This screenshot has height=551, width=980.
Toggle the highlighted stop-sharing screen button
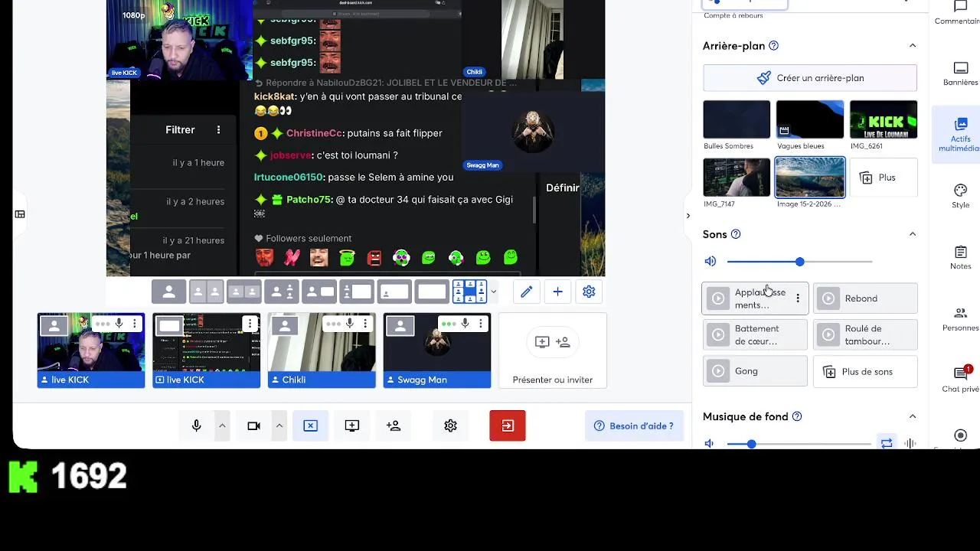(310, 425)
